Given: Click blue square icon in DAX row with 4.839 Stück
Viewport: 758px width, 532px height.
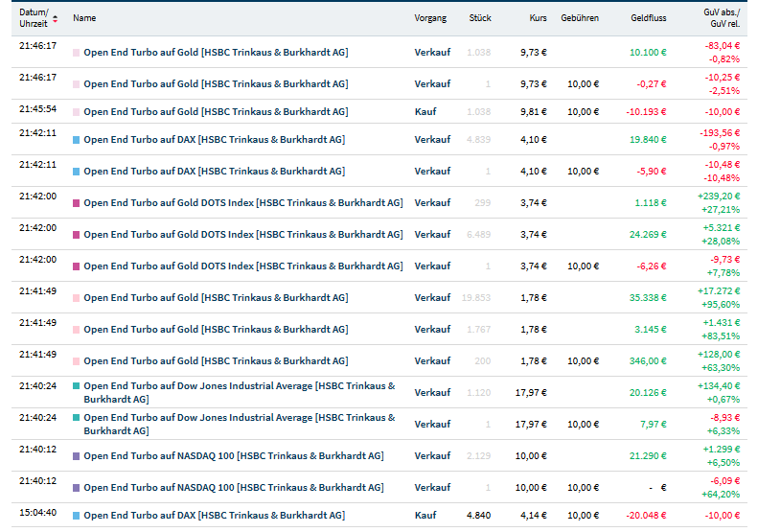Looking at the screenshot, I should click(x=77, y=140).
